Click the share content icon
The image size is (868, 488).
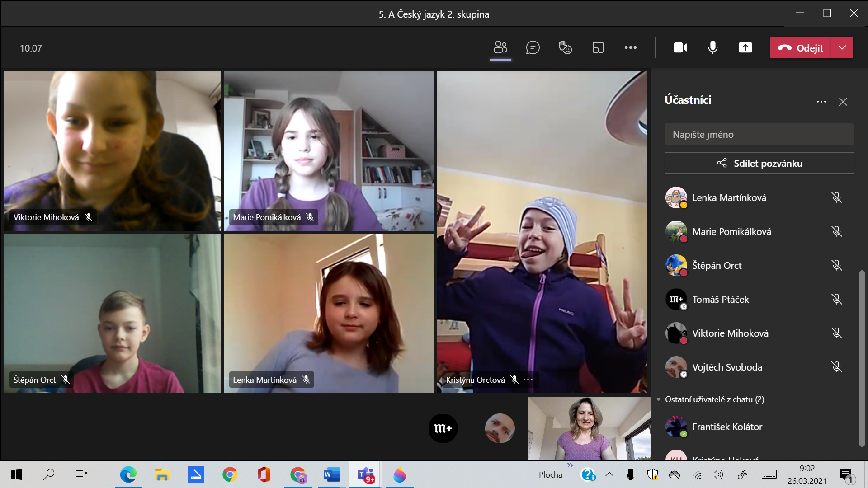coord(745,47)
